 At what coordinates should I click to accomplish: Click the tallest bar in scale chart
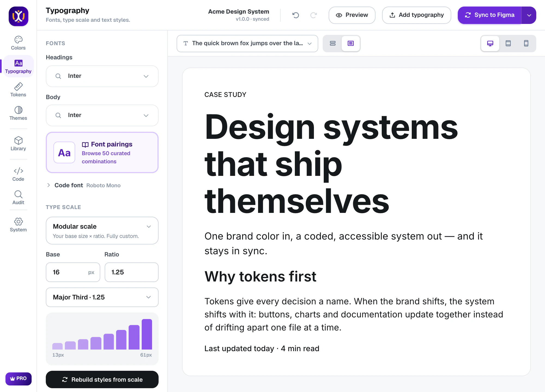[x=147, y=334]
